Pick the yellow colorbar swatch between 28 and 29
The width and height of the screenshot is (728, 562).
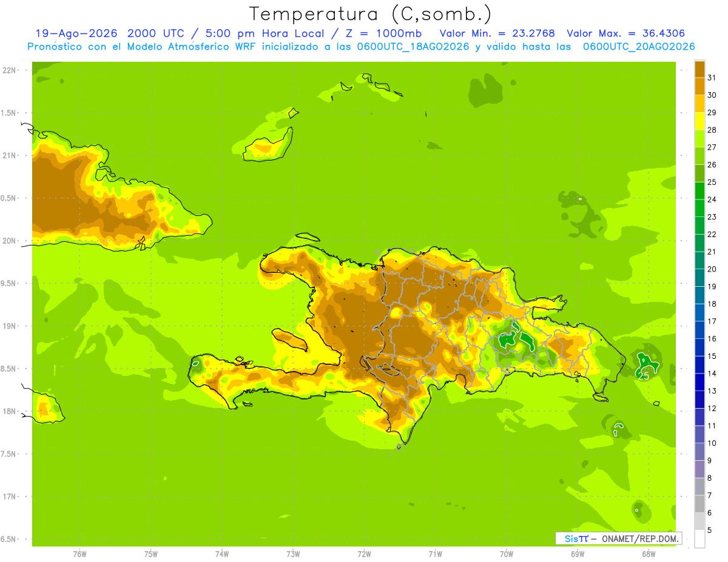[x=699, y=121]
